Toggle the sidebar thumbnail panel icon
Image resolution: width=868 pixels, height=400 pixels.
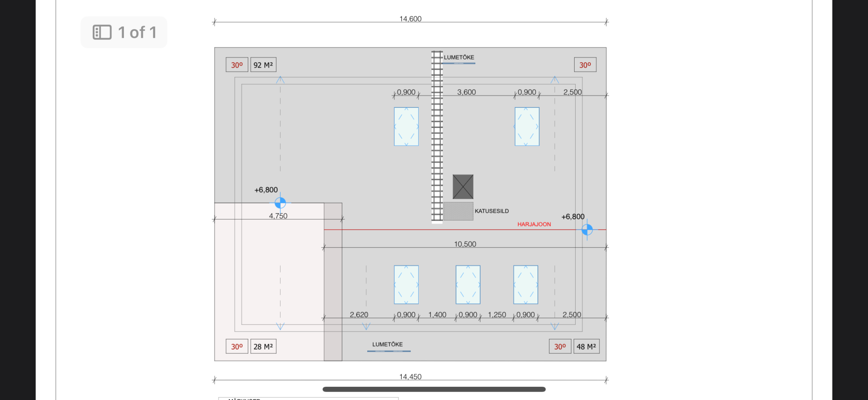click(102, 32)
